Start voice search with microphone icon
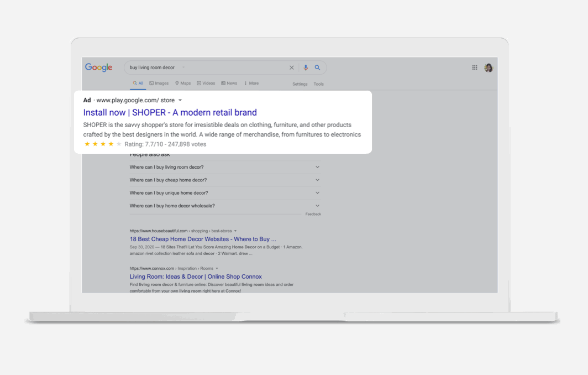 (306, 67)
